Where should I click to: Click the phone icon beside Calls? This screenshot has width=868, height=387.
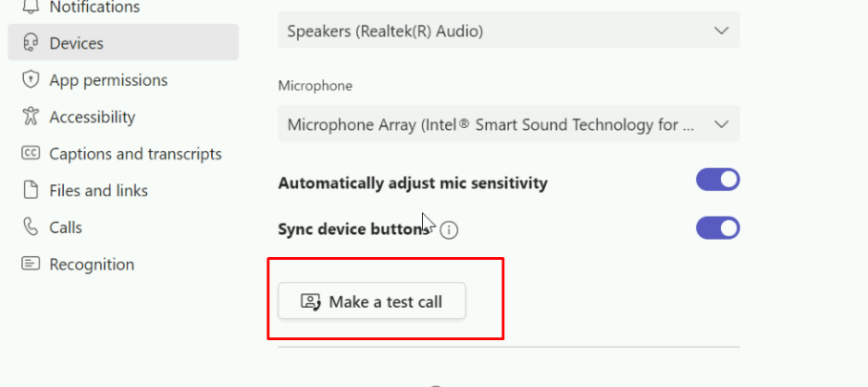click(x=31, y=227)
